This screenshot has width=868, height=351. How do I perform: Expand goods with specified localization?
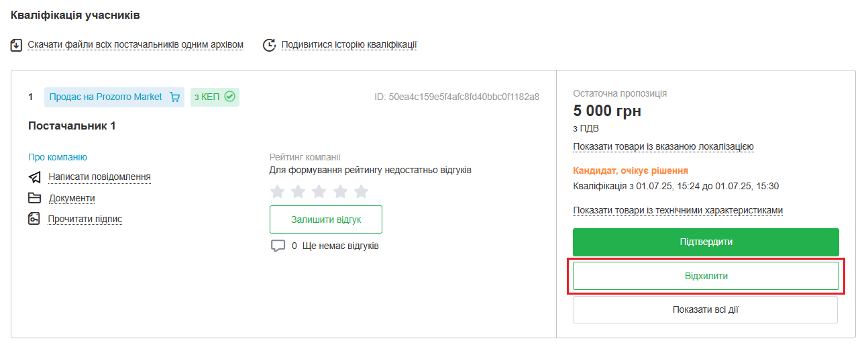[663, 147]
